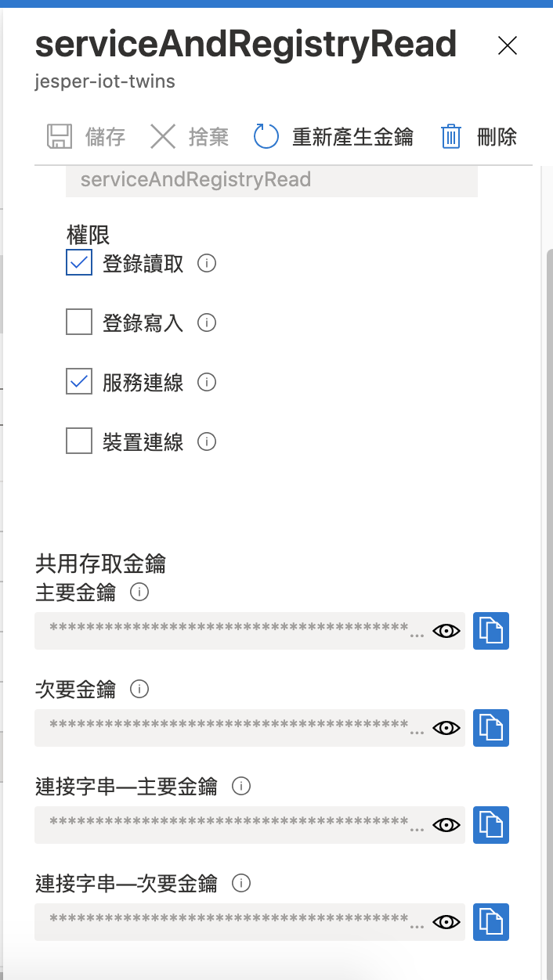This screenshot has width=553, height=980.
Task: Click regenerate keys (重新產生金鑰) button
Action: (334, 137)
